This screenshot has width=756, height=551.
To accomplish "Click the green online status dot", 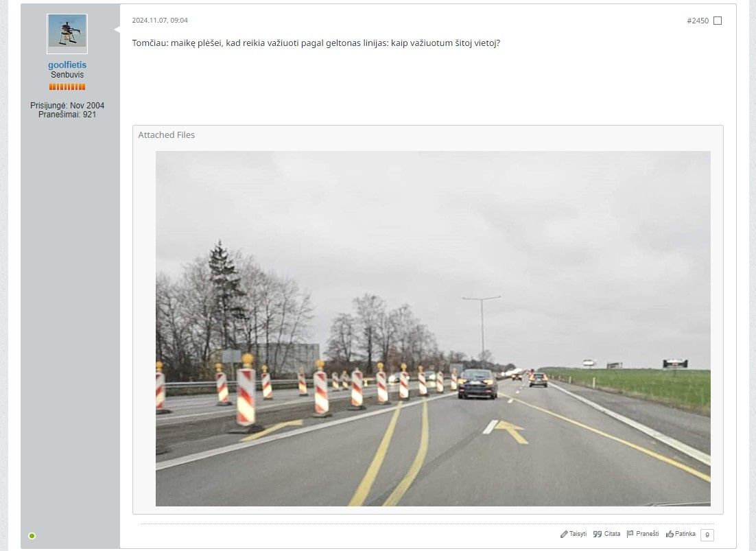I will pyautogui.click(x=32, y=536).
